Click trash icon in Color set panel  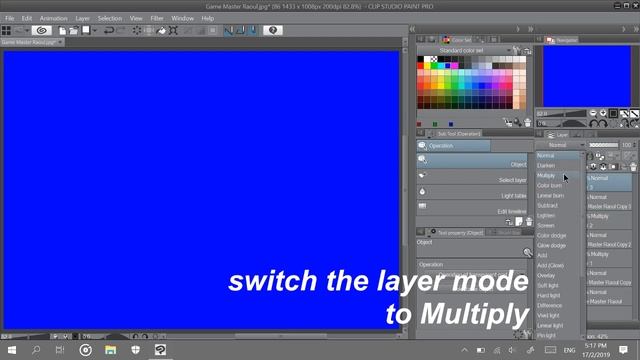pos(527,122)
